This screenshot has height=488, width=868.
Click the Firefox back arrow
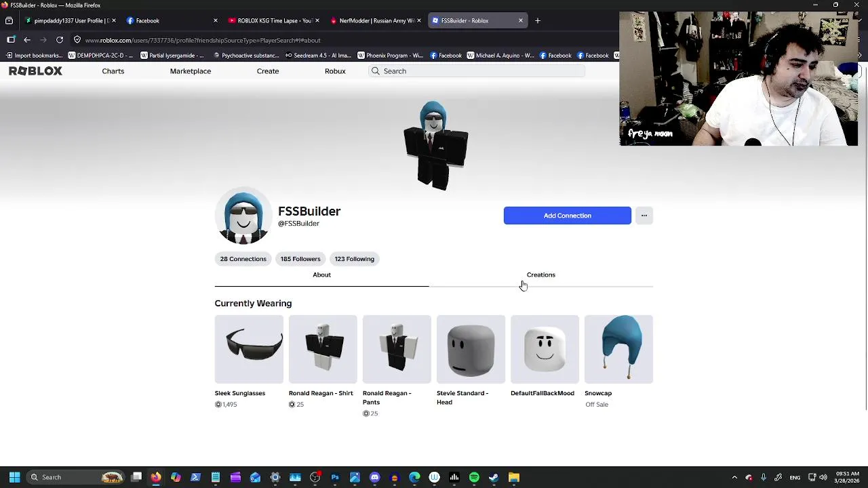point(27,40)
